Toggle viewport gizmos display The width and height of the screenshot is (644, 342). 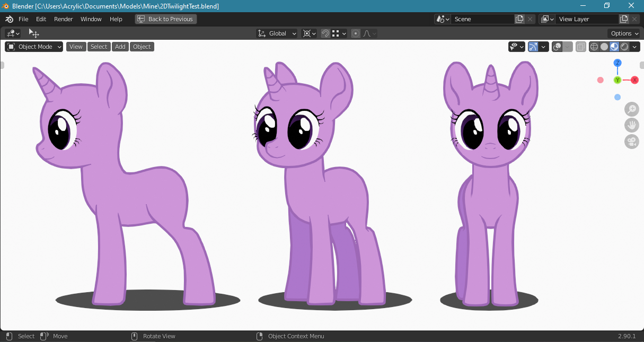pyautogui.click(x=533, y=47)
